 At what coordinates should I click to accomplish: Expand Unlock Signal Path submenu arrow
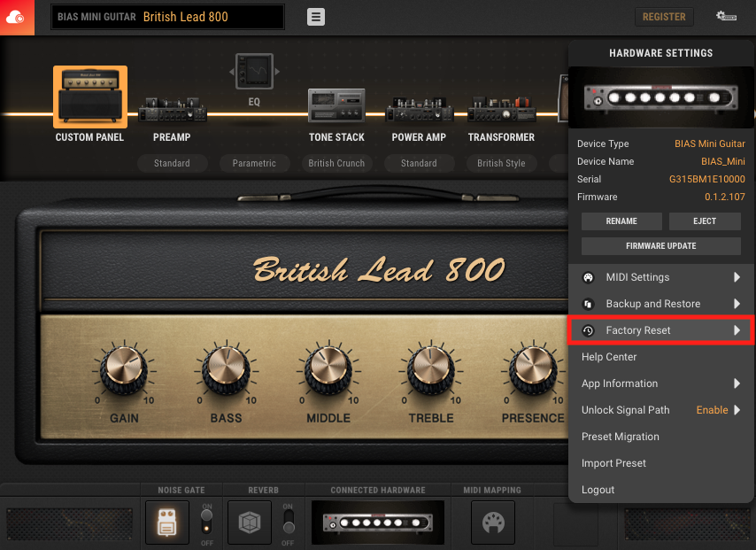pyautogui.click(x=737, y=409)
